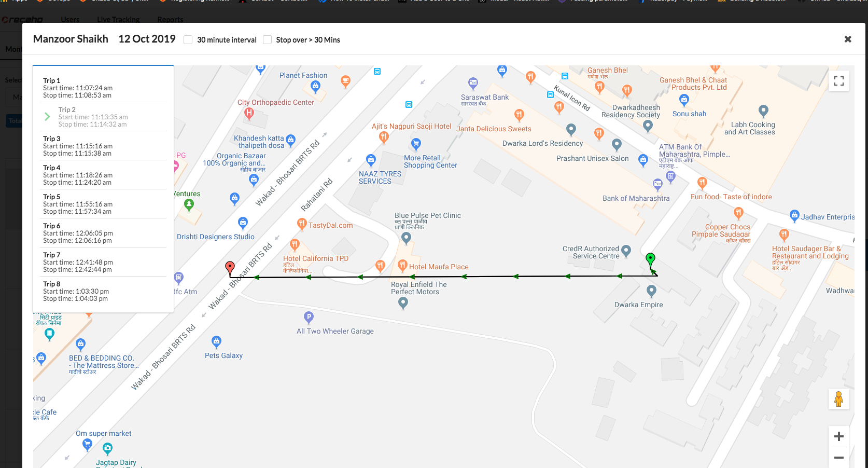Expand Trip 2 details via the green chevron

[x=48, y=116]
